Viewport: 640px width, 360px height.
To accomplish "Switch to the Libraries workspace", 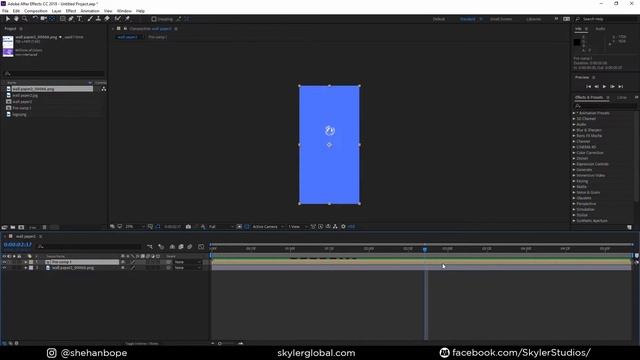I will (533, 19).
